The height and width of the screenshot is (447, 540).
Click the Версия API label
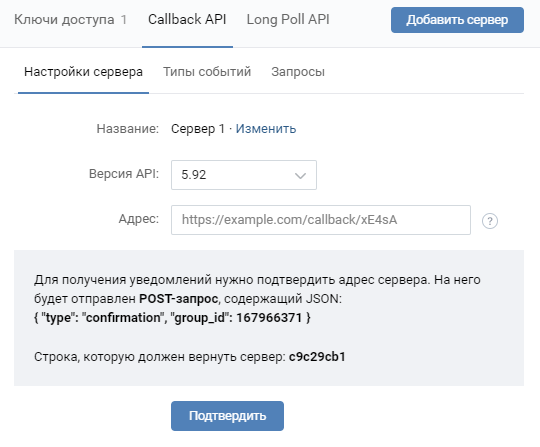(124, 174)
